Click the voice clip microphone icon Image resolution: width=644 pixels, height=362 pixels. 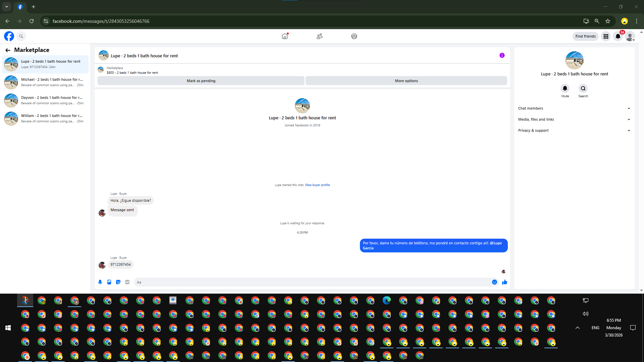(x=100, y=282)
